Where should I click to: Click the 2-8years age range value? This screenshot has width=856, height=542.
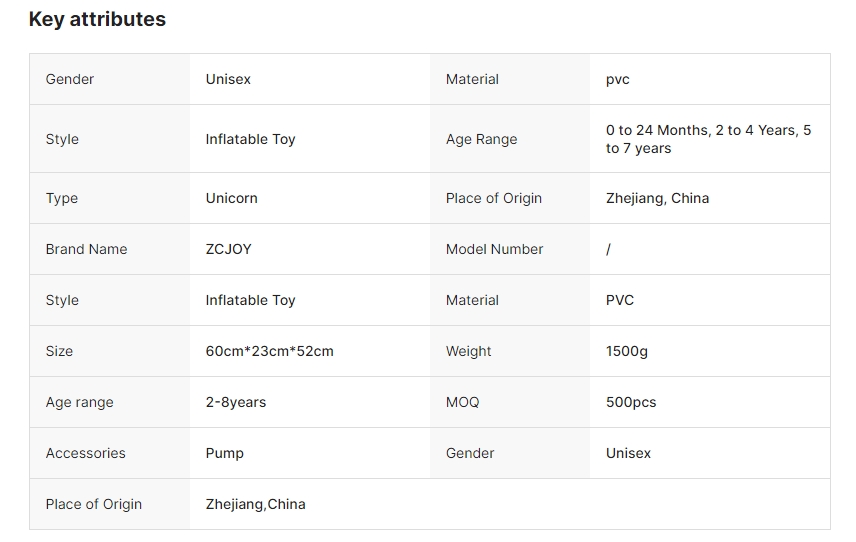tap(235, 402)
